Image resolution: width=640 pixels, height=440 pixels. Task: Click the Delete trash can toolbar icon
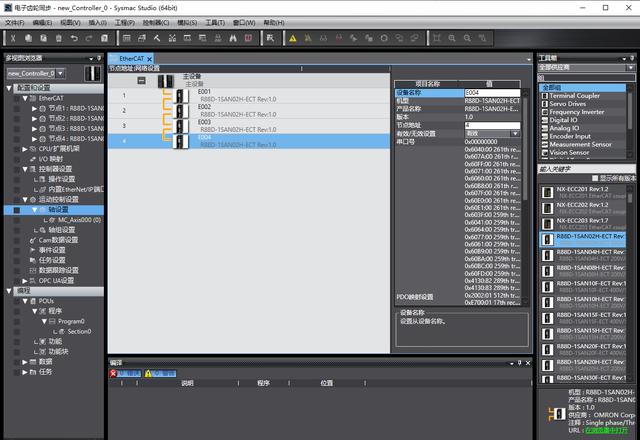click(58, 38)
